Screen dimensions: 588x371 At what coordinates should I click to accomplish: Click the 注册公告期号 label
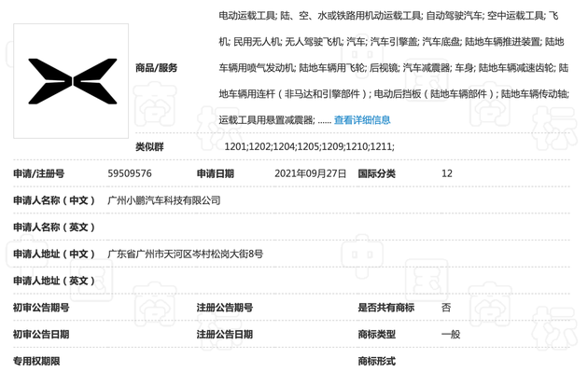coord(225,308)
